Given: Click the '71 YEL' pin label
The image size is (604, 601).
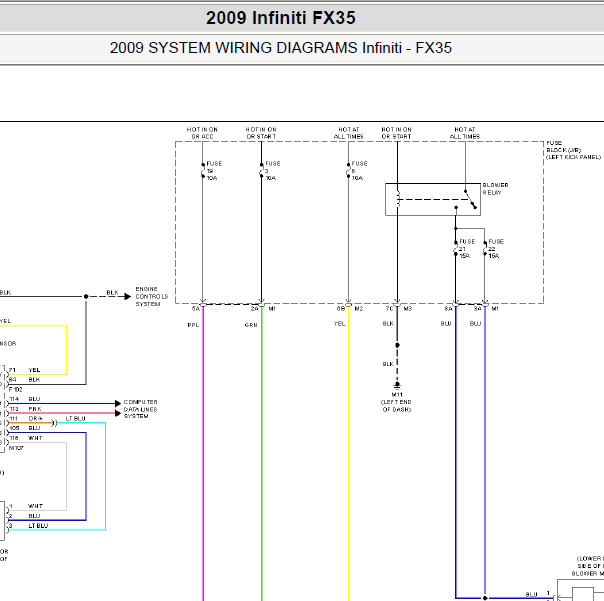Looking at the screenshot, I should (24, 370).
